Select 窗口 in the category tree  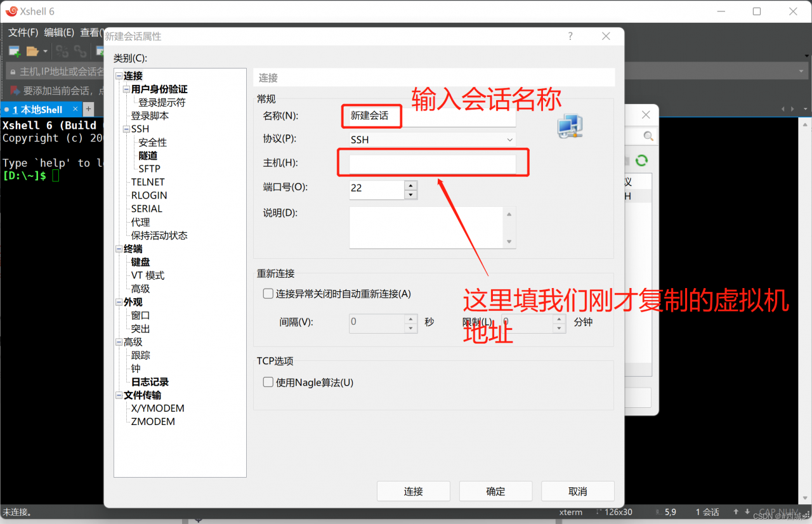coord(140,315)
